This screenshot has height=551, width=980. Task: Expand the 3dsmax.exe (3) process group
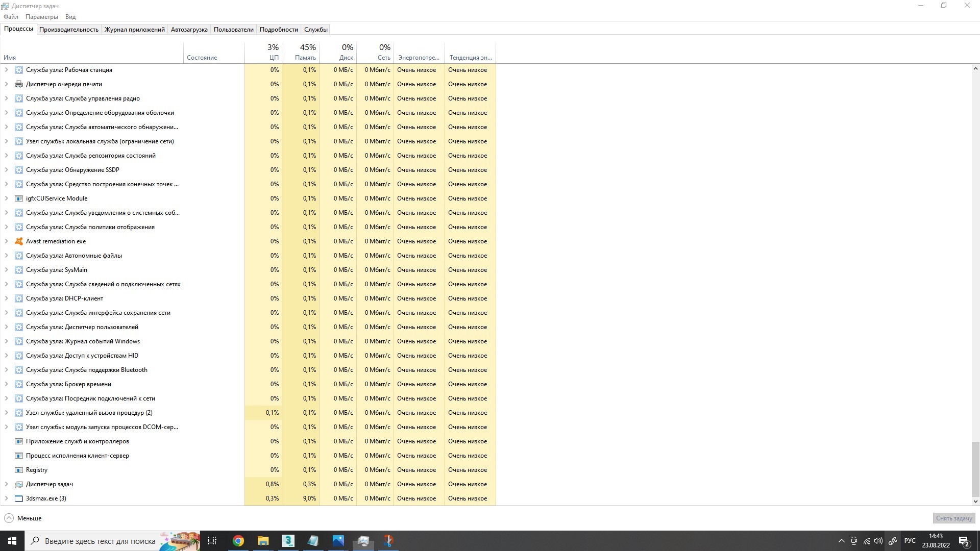6,498
